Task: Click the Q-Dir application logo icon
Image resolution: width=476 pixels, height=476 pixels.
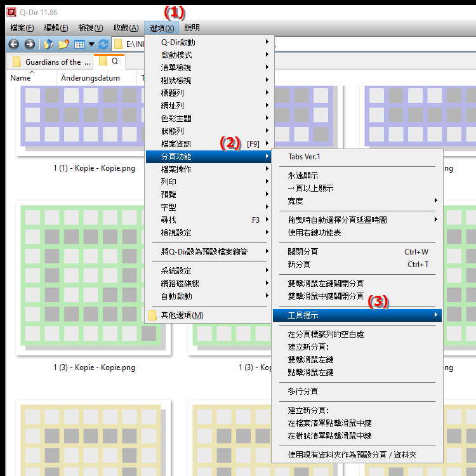Action: coord(11,12)
